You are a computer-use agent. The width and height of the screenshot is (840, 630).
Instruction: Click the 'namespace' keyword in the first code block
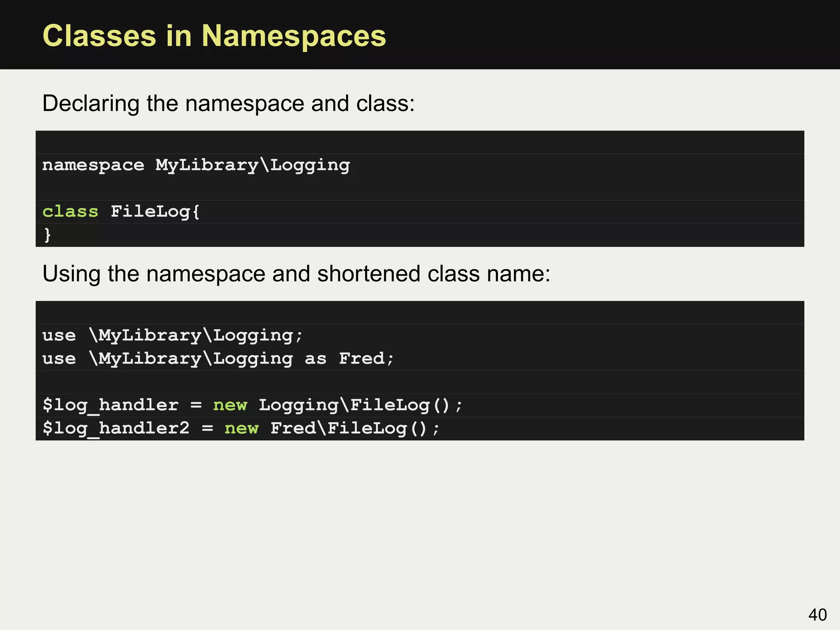click(x=93, y=165)
